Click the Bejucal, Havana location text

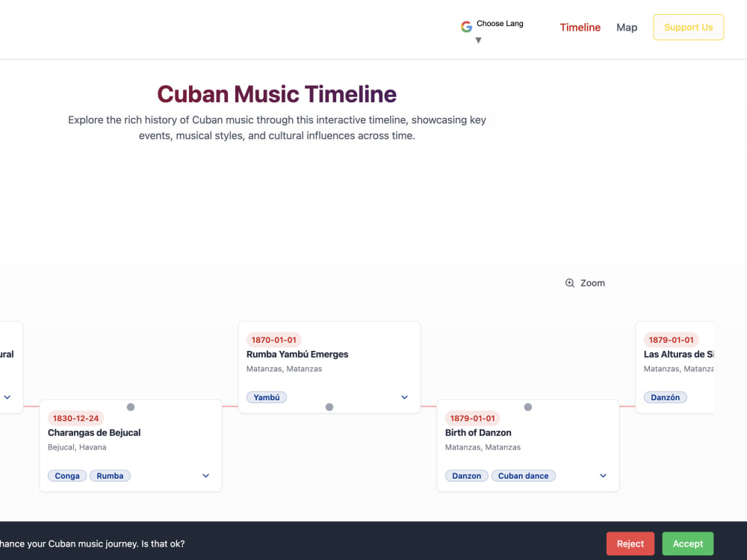pyautogui.click(x=77, y=447)
